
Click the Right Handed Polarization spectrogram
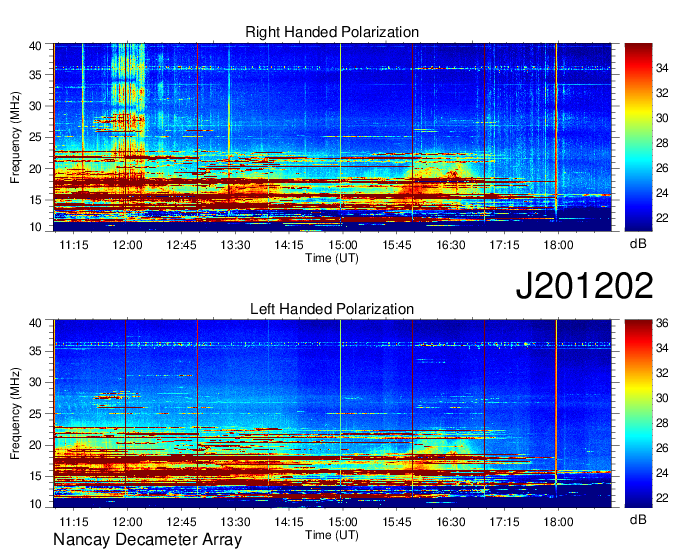(332, 137)
